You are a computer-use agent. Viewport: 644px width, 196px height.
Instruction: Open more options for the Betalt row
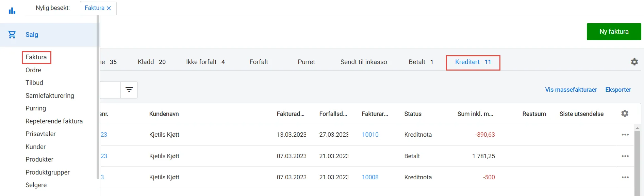pos(625,156)
